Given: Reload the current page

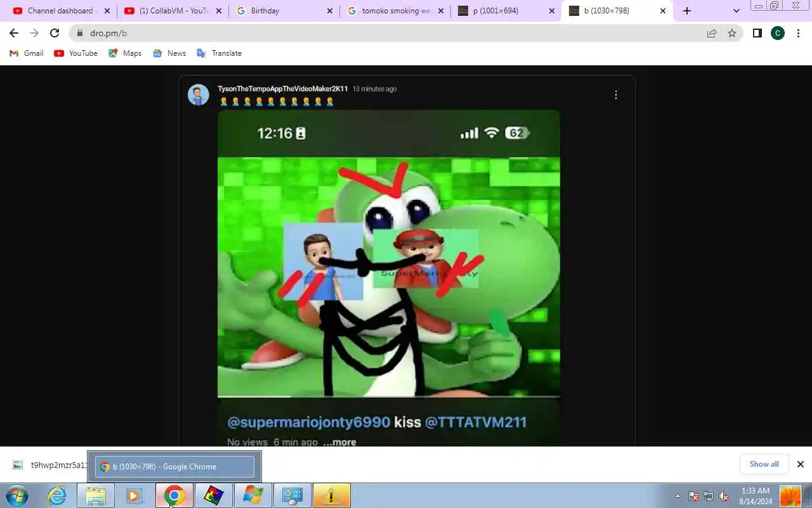Looking at the screenshot, I should pos(55,33).
